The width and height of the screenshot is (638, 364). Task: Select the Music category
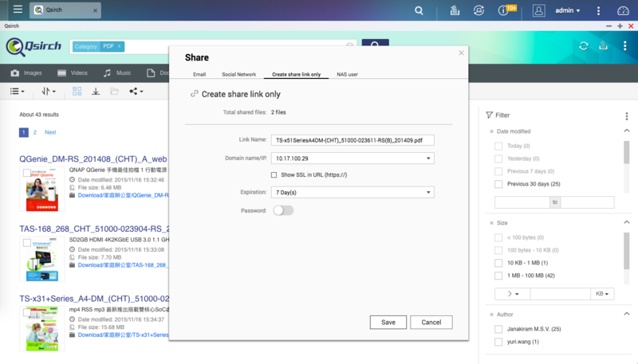[x=117, y=73]
